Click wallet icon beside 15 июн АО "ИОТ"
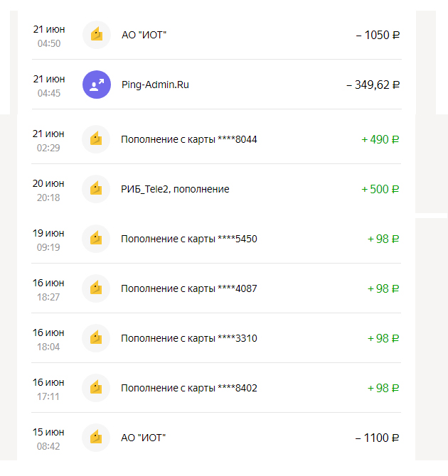The height and width of the screenshot is (476, 448). click(96, 438)
